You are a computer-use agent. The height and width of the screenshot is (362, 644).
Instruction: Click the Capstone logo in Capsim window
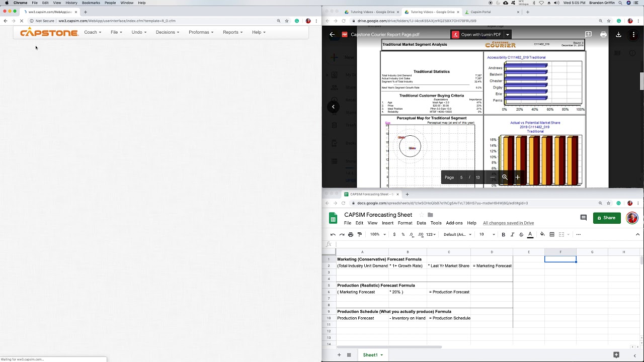pyautogui.click(x=49, y=33)
